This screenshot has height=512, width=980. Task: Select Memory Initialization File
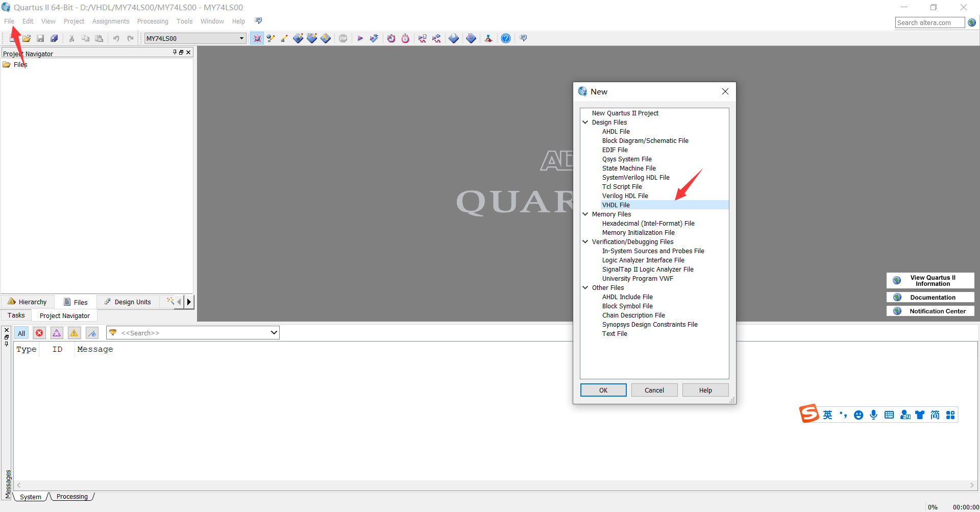click(639, 232)
